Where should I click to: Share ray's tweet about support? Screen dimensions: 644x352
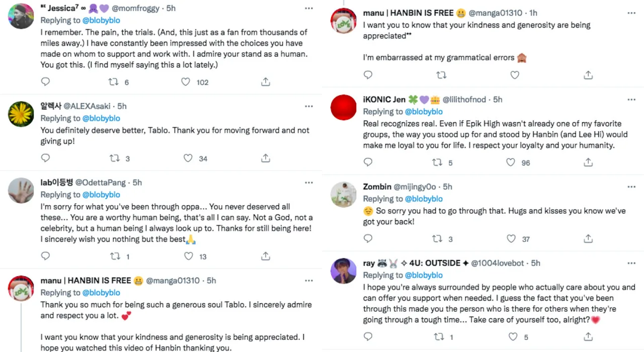point(588,336)
